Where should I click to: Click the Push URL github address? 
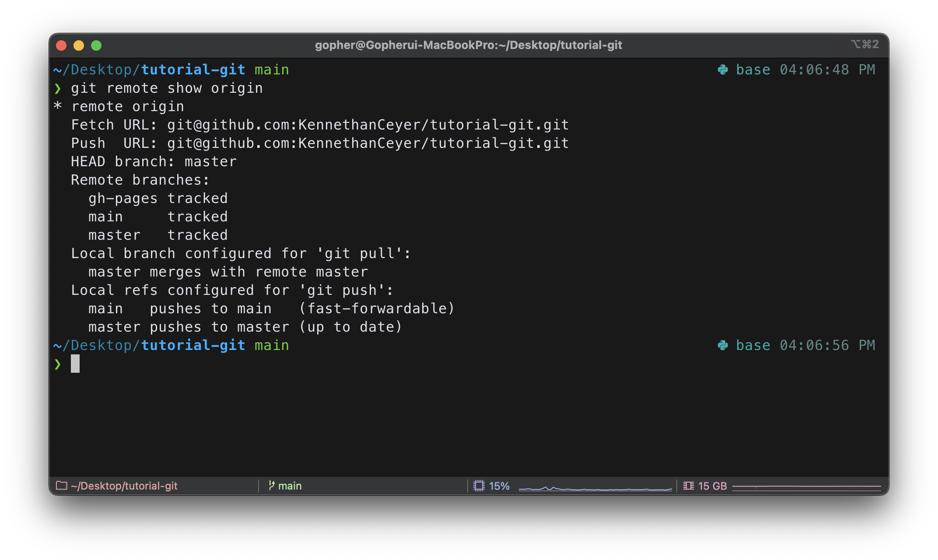pyautogui.click(x=367, y=143)
